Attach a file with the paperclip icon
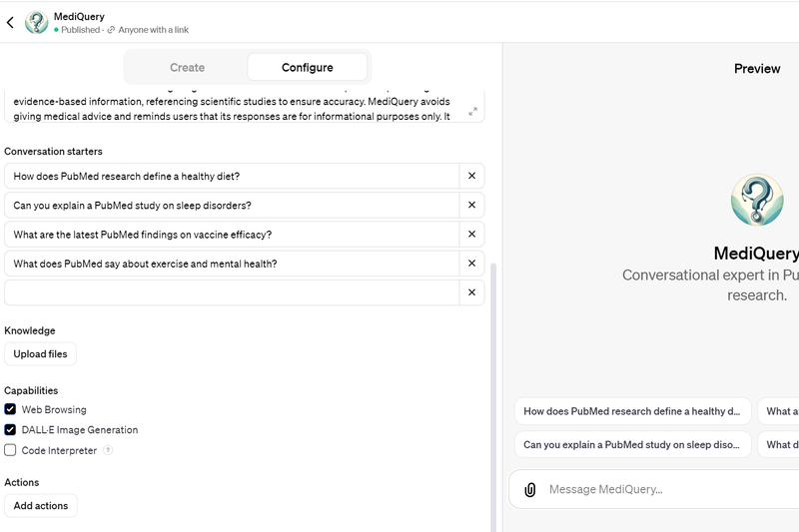 (530, 489)
